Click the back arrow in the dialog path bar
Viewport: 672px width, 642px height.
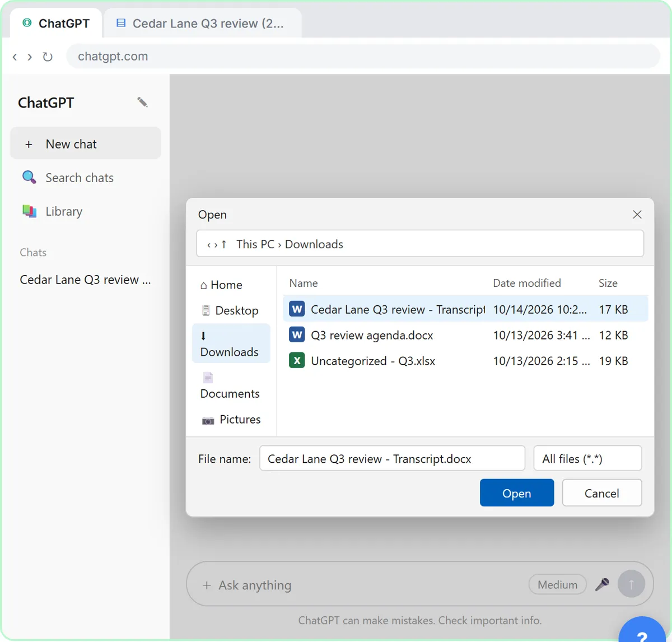click(x=209, y=245)
